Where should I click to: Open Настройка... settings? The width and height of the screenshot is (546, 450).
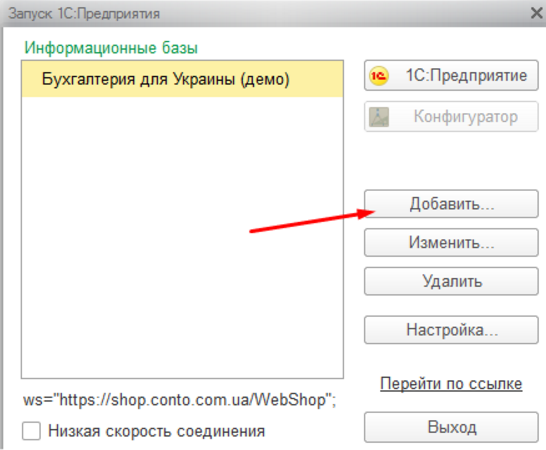[x=451, y=330]
